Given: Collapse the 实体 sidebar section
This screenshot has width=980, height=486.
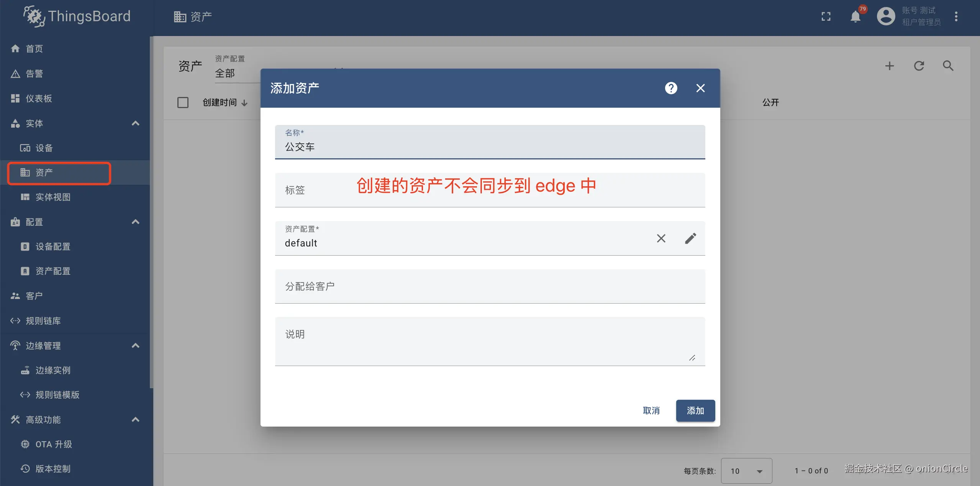Looking at the screenshot, I should [135, 123].
